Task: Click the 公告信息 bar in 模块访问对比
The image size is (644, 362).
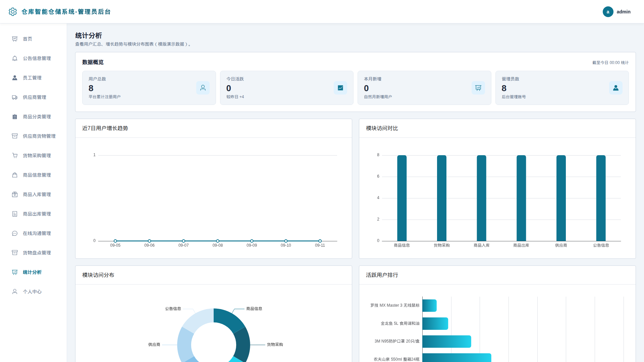Action: pyautogui.click(x=601, y=198)
